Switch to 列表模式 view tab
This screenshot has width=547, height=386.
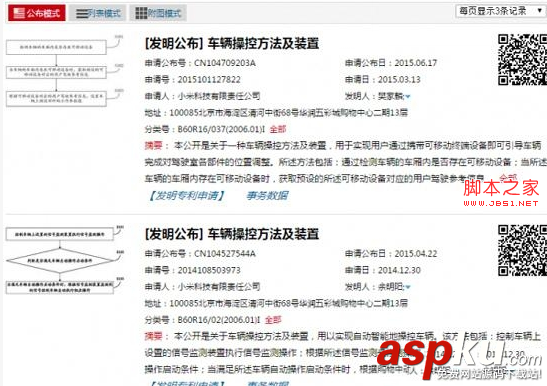pos(98,13)
